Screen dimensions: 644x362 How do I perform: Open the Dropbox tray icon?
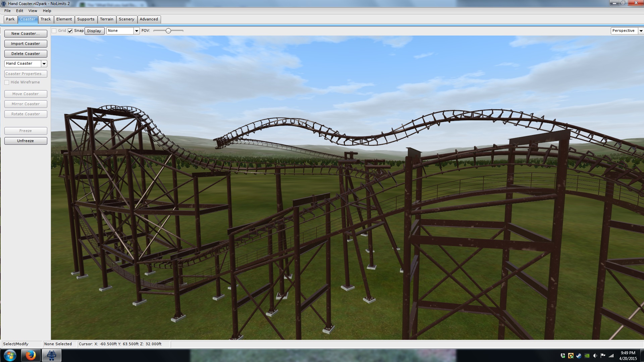[563, 356]
